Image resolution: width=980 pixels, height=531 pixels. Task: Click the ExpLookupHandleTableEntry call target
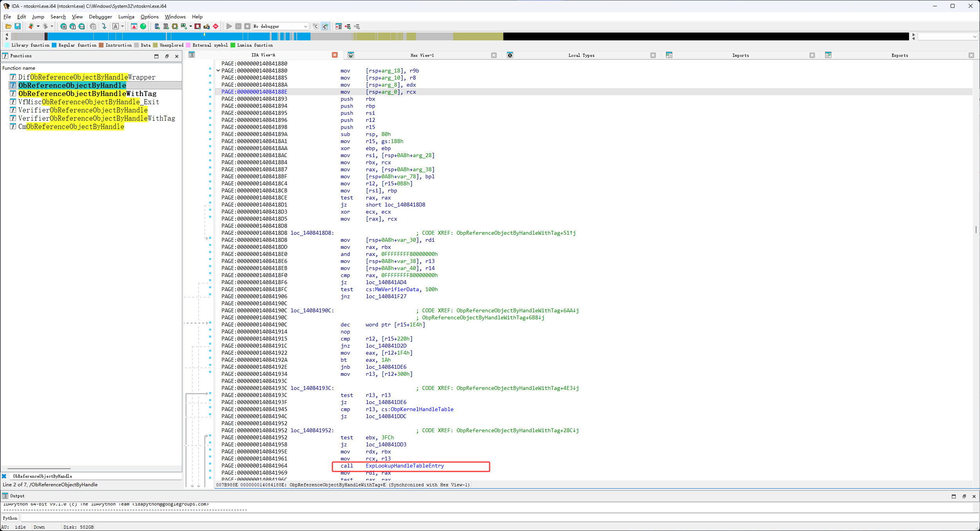click(x=405, y=466)
